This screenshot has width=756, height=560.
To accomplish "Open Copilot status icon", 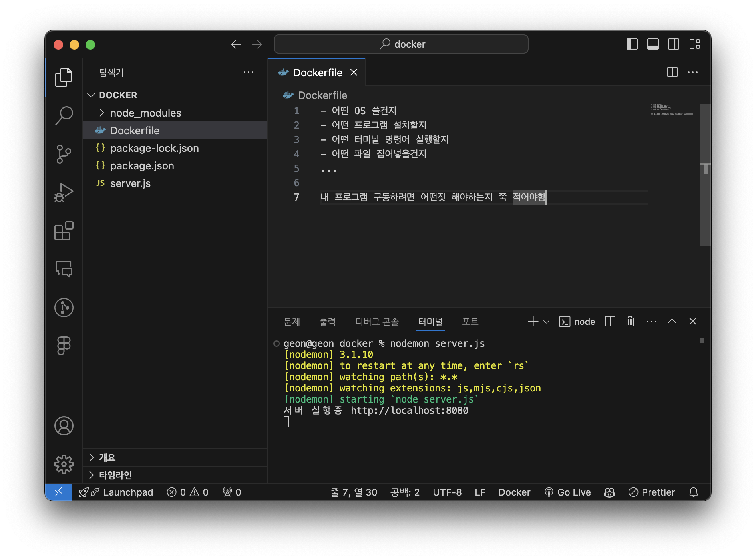I will pyautogui.click(x=609, y=492).
